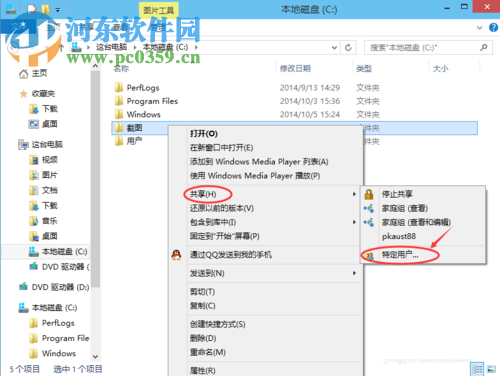
Task: Choose 复制(C) from the context menu
Action: [x=203, y=306]
